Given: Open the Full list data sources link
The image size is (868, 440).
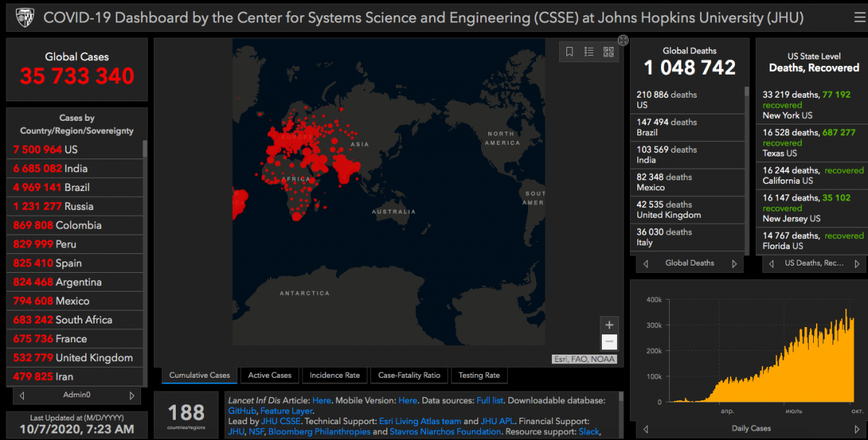Looking at the screenshot, I should click(491, 400).
